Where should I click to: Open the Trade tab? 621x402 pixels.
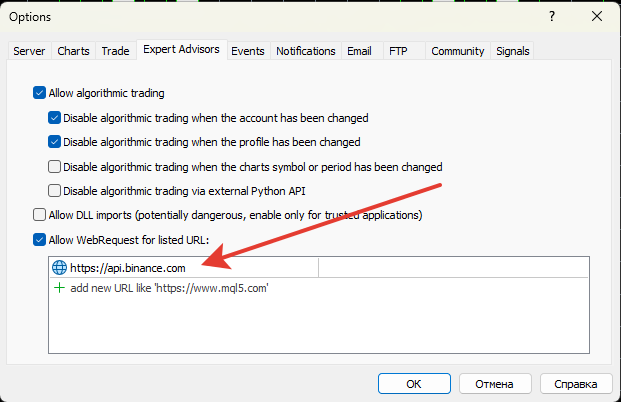pyautogui.click(x=116, y=51)
